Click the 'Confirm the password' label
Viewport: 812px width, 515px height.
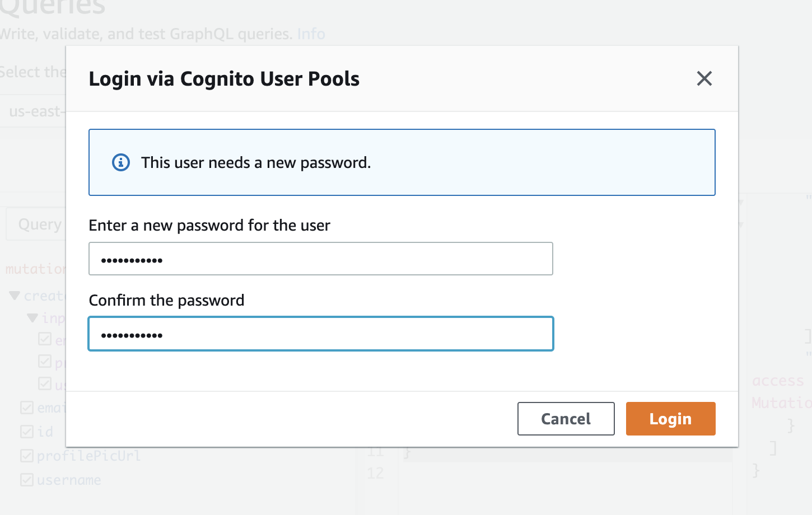166,301
